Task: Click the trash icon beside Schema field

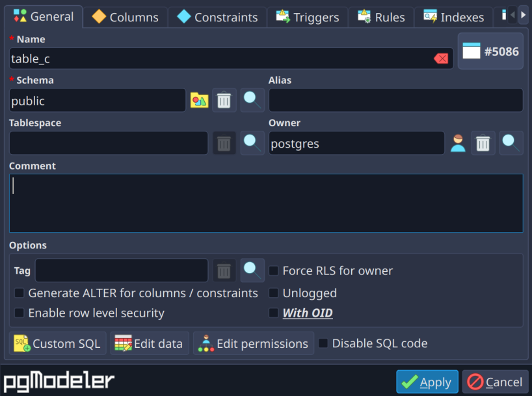Action: pos(224,100)
